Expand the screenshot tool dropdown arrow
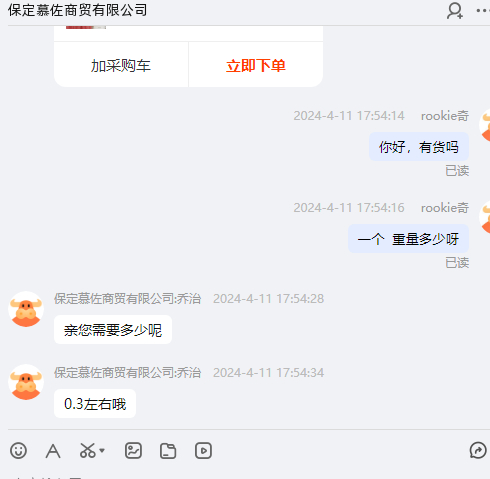Viewport: 490px width, 479px height. pyautogui.click(x=102, y=451)
